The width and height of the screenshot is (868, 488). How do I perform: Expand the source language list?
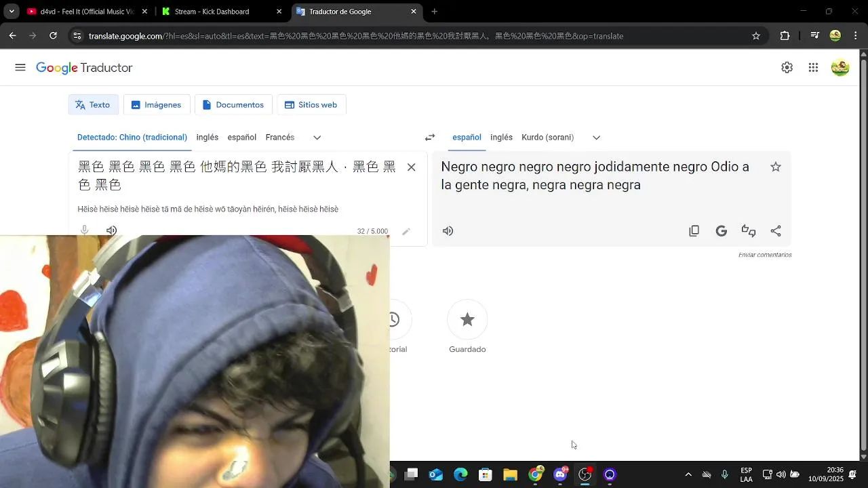tap(317, 138)
